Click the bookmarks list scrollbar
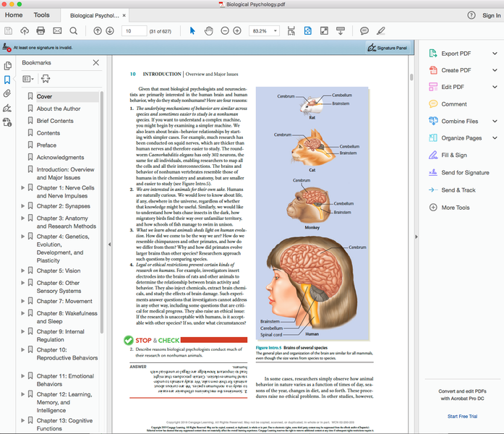Screen dimensions: 504x434 tap(102, 212)
